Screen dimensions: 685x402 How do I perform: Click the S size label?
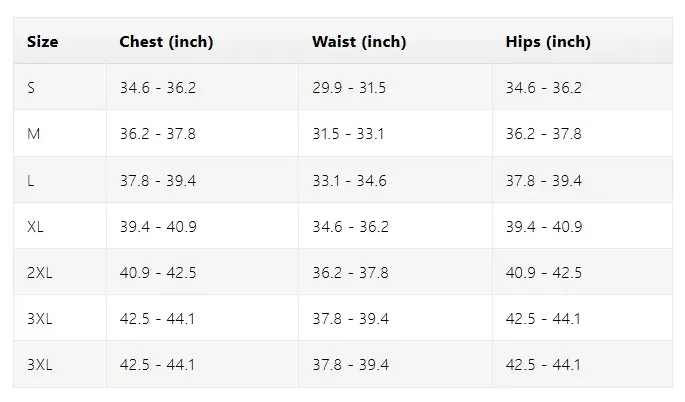[32, 88]
